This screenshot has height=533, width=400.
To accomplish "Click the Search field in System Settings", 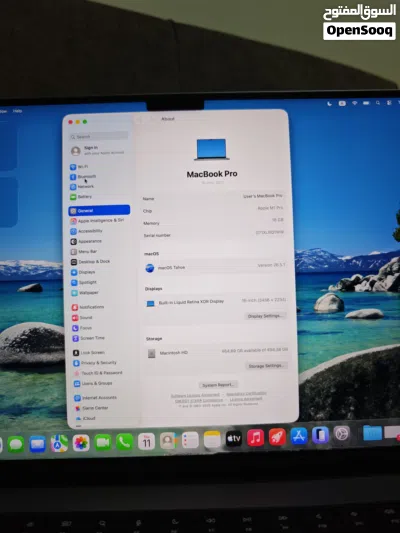I will point(99,137).
